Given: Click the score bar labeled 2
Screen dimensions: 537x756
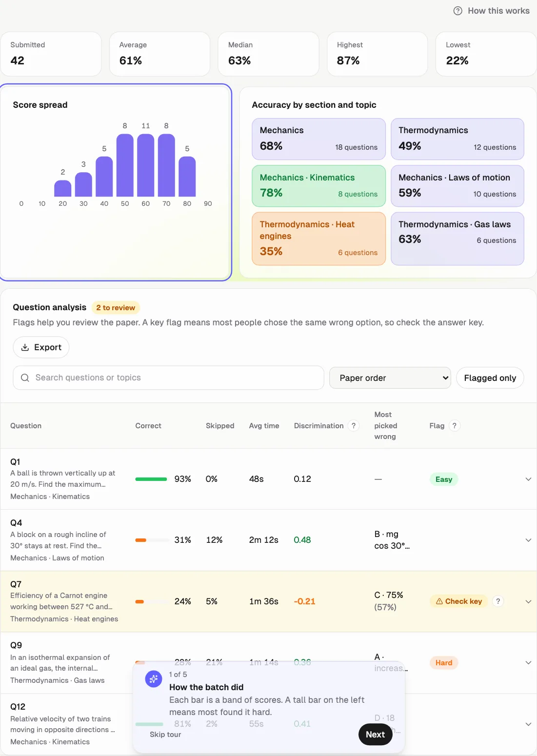Looking at the screenshot, I should coord(63,188).
